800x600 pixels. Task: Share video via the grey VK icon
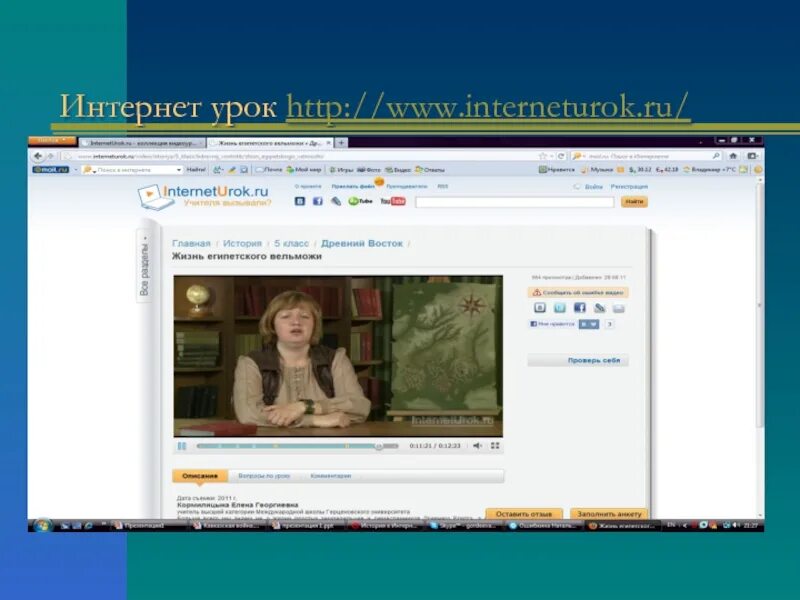[x=540, y=308]
